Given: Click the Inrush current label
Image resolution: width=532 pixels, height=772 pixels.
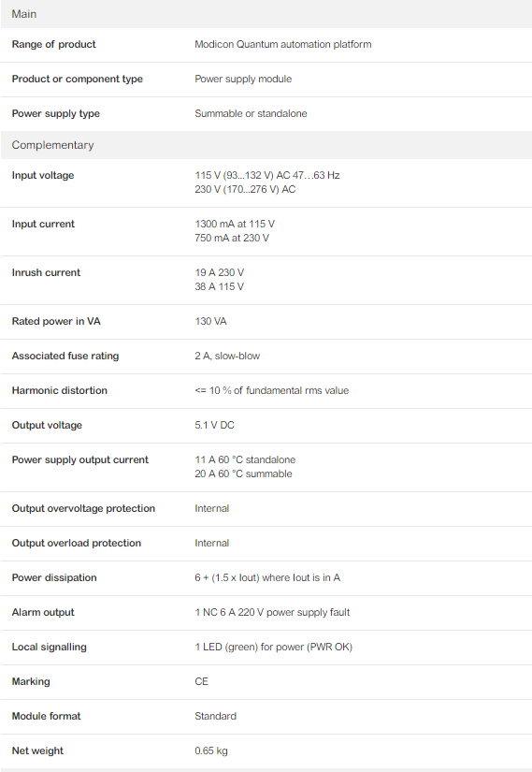Looking at the screenshot, I should [x=46, y=272].
